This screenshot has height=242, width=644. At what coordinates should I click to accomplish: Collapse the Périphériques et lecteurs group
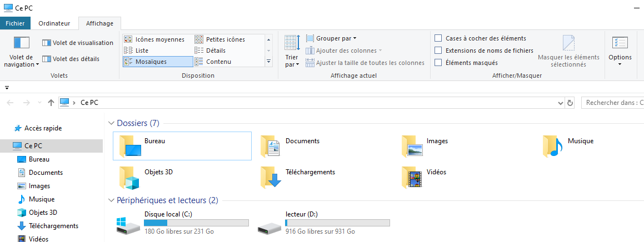[x=111, y=200]
